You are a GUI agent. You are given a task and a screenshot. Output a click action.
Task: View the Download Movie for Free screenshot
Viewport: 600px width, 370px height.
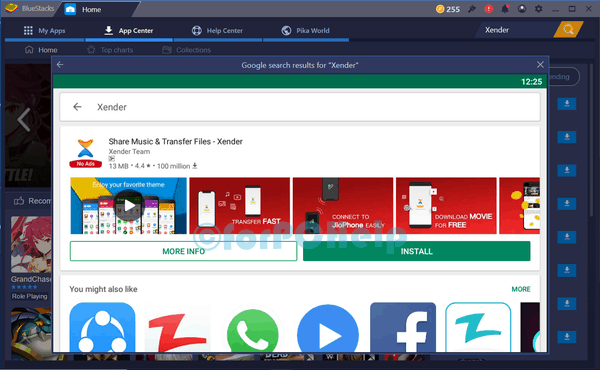pos(446,205)
